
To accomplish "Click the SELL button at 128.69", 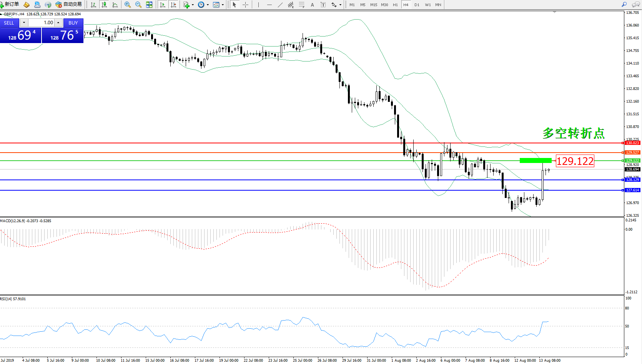I will pyautogui.click(x=21, y=35).
